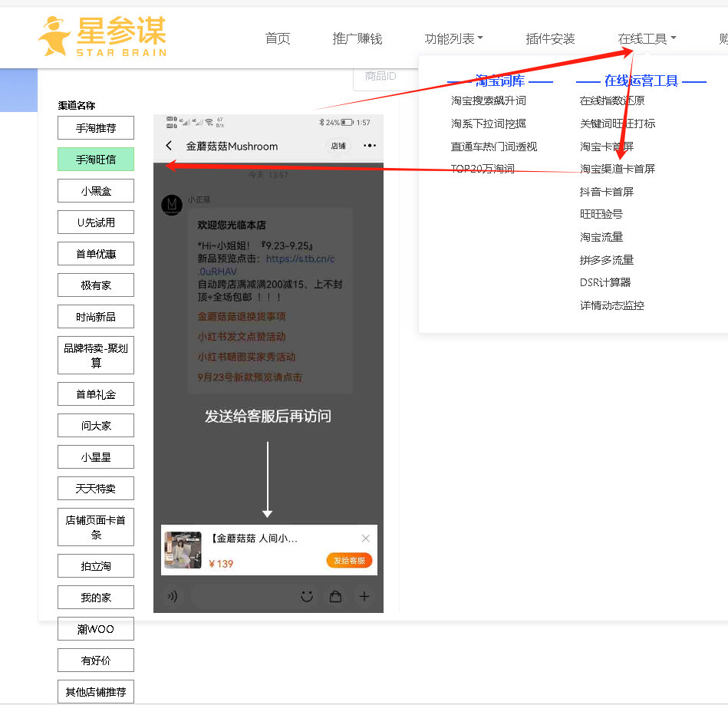Open the 首页 menu item
Screen dimensions: 728x705
click(x=278, y=38)
